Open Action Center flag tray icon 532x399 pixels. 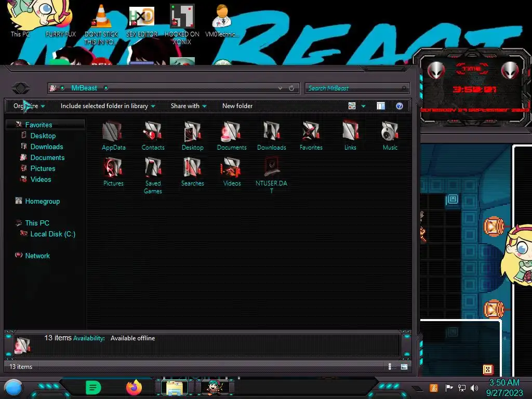tap(449, 388)
